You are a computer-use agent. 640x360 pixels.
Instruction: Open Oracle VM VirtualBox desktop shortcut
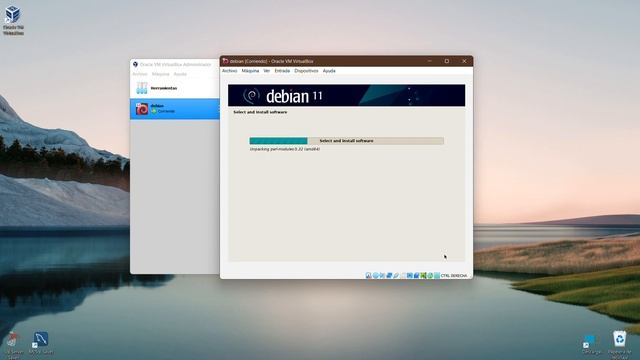click(13, 20)
